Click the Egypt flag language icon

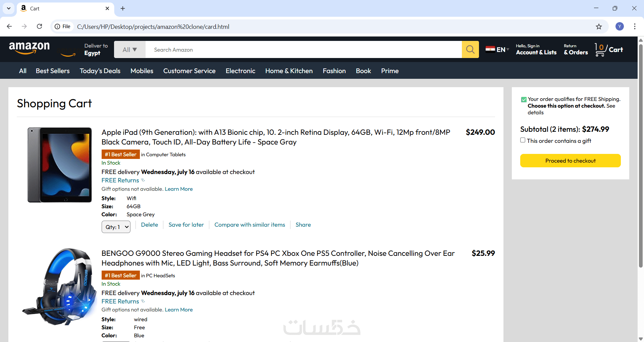[x=490, y=49]
